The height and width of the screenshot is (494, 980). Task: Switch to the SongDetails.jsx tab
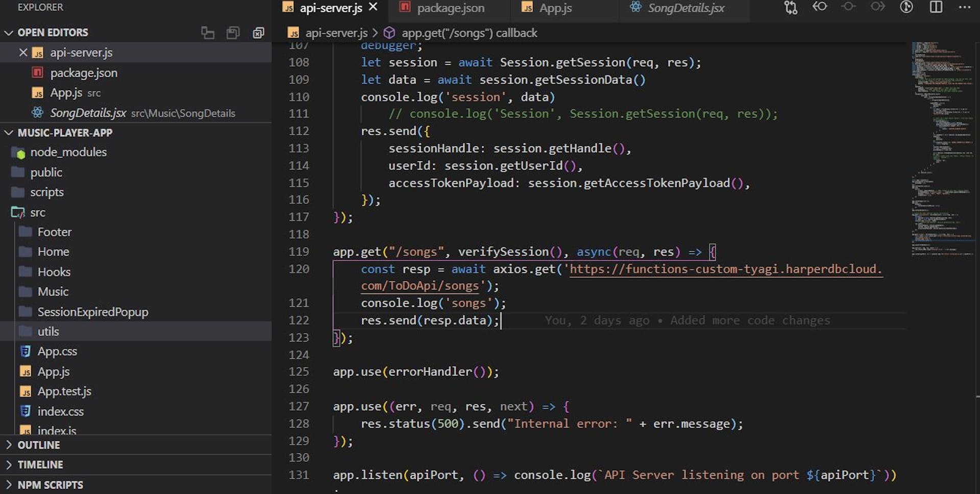pyautogui.click(x=685, y=8)
